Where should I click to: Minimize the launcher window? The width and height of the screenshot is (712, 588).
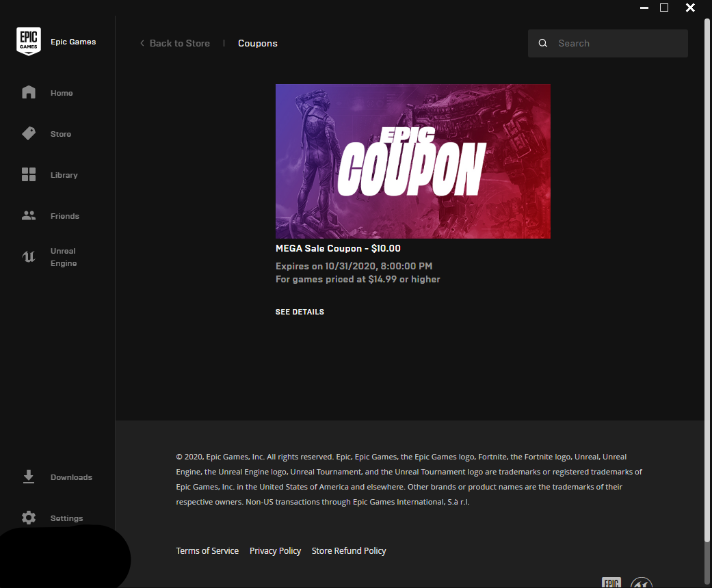[x=644, y=8]
